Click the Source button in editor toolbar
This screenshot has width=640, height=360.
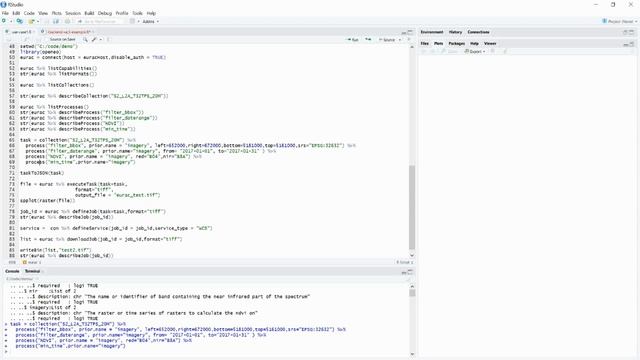(387, 40)
